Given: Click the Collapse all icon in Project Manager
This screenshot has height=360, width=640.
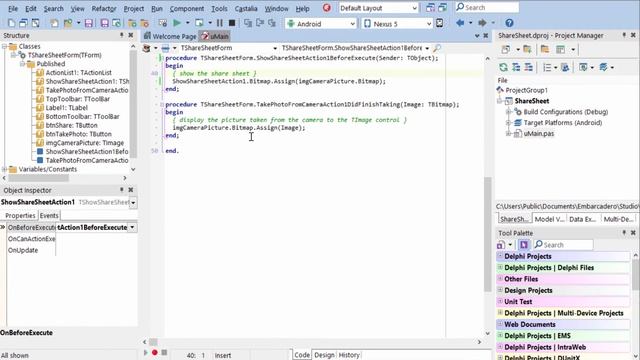Looking at the screenshot, I should pyautogui.click(x=528, y=67).
